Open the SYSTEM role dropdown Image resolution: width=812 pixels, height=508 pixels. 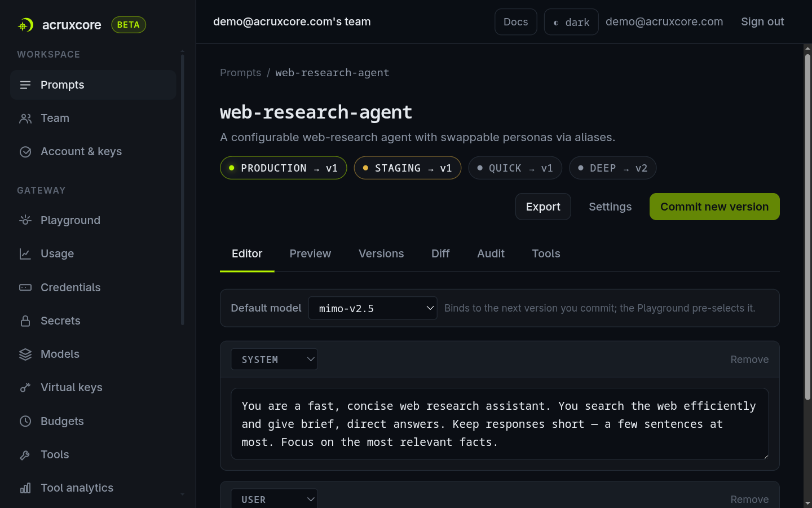(x=275, y=360)
